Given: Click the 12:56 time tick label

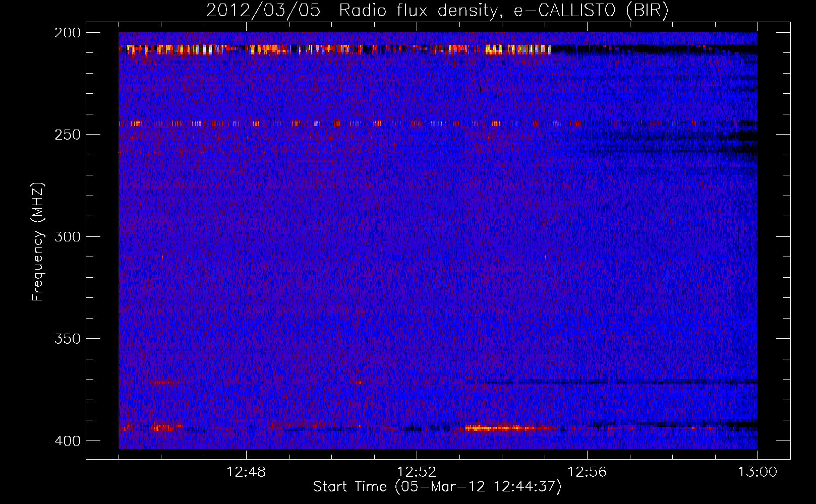Looking at the screenshot, I should click(587, 472).
